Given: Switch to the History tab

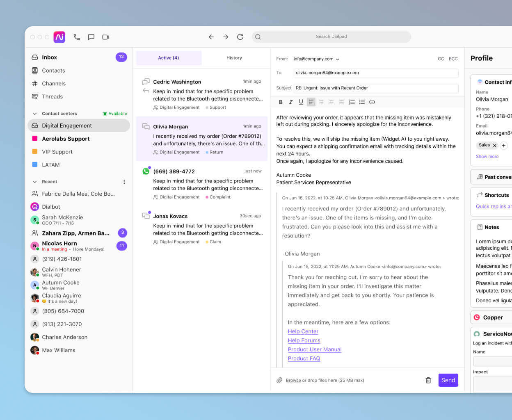Looking at the screenshot, I should [x=234, y=58].
